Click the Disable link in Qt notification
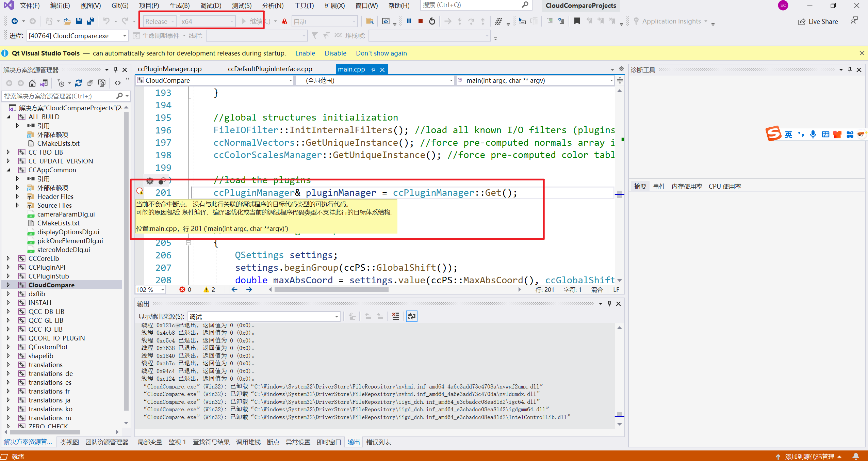The image size is (868, 461). point(335,53)
